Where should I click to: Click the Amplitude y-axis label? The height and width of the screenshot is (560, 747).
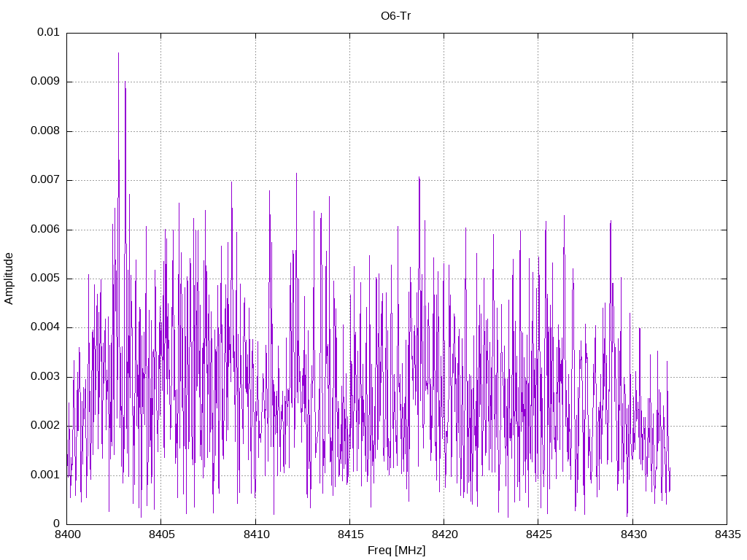(x=9, y=279)
